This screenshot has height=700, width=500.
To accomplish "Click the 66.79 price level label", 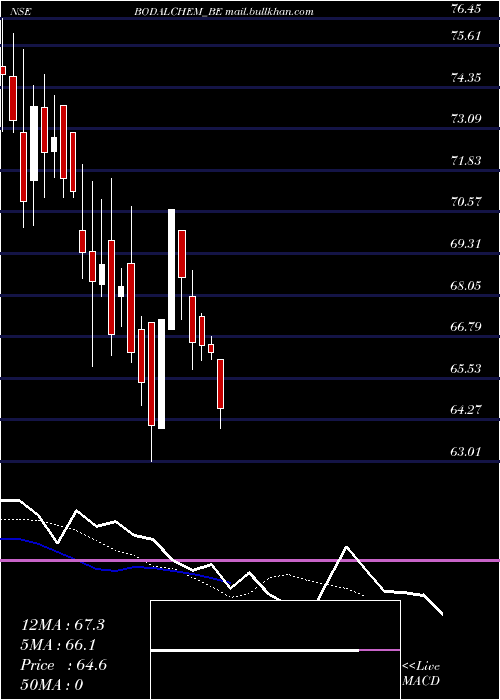I will 466,327.
